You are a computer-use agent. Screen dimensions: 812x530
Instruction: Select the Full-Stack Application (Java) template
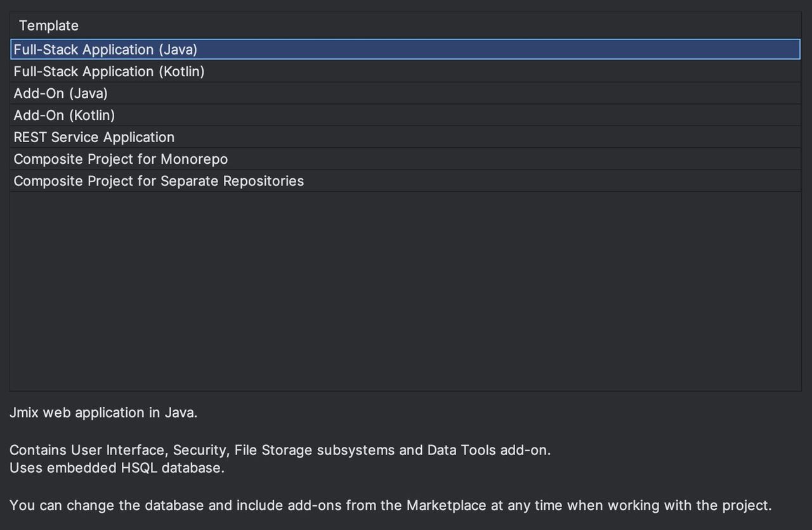105,49
